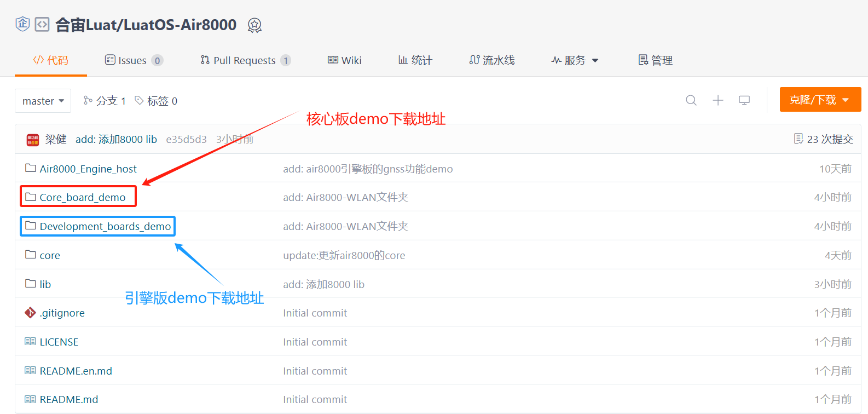Click the document icon beside README.md
The height and width of the screenshot is (414, 868).
31,399
